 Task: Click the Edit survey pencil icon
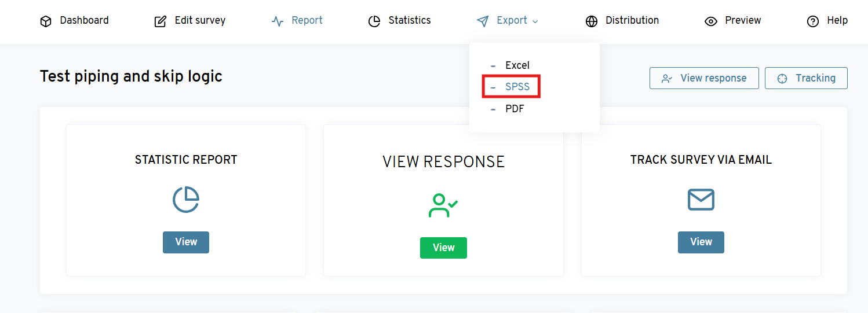tap(161, 21)
